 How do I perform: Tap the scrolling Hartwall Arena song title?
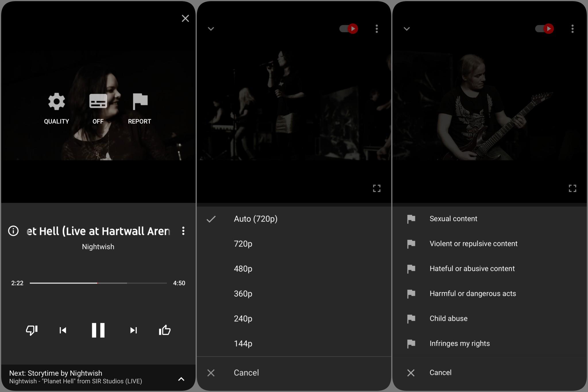[x=98, y=231]
